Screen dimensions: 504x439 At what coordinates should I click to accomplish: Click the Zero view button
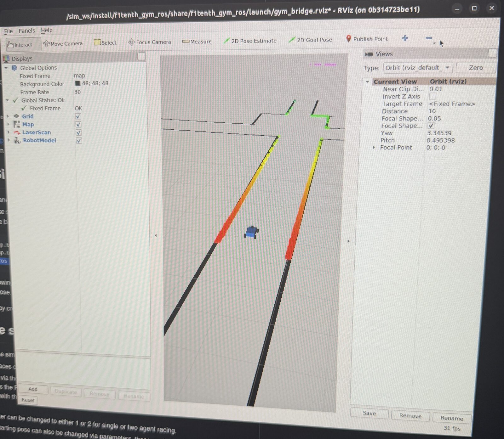point(476,68)
